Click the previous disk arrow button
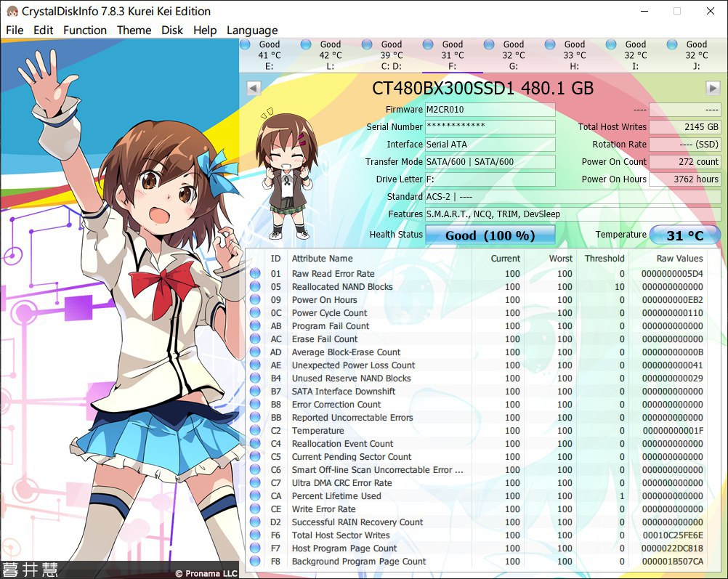Image resolution: width=728 pixels, height=579 pixels. pyautogui.click(x=254, y=88)
